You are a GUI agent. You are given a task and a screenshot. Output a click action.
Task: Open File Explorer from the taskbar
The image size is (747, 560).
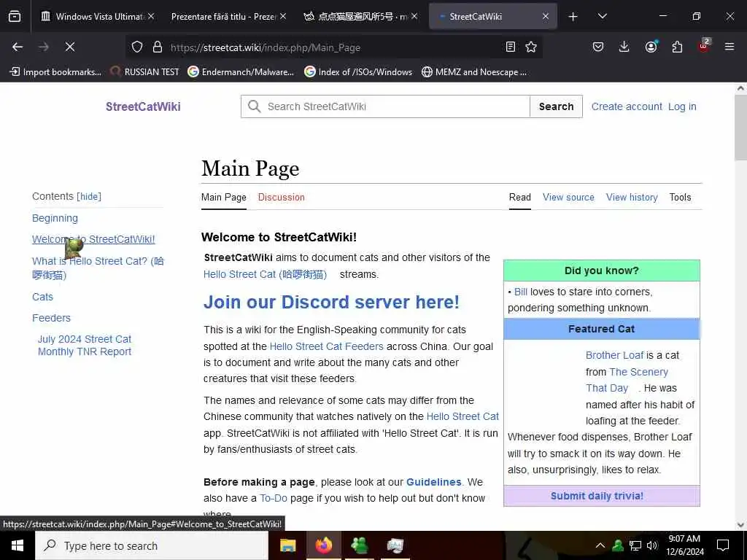click(x=287, y=545)
